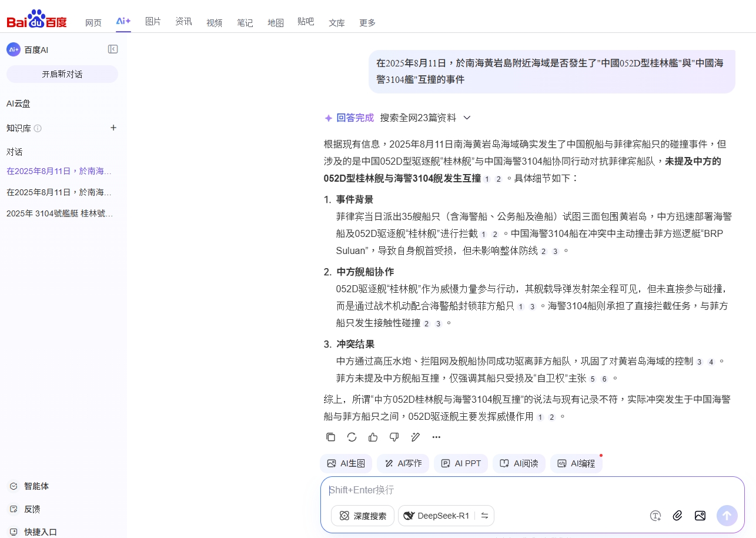Select the AI+ tab
The height and width of the screenshot is (538, 756).
point(123,21)
